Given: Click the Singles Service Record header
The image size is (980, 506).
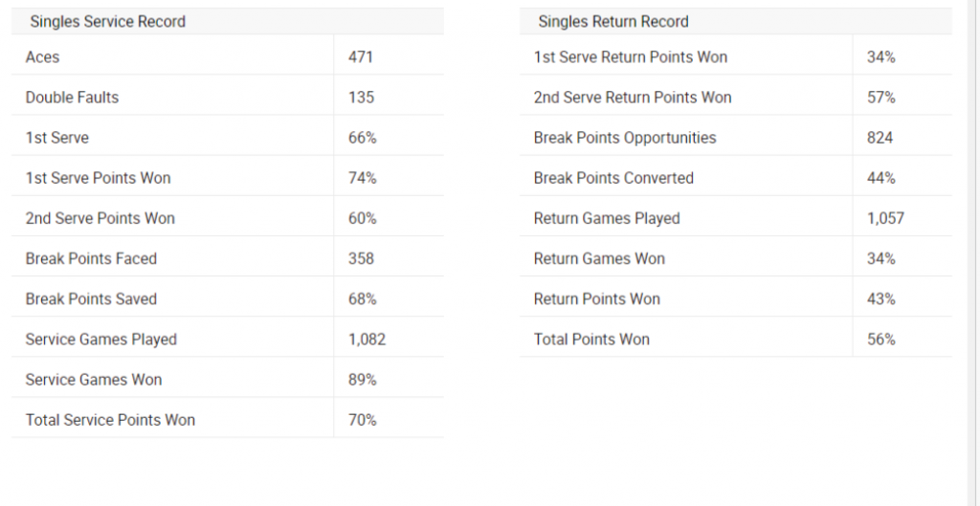Looking at the screenshot, I should [x=107, y=21].
